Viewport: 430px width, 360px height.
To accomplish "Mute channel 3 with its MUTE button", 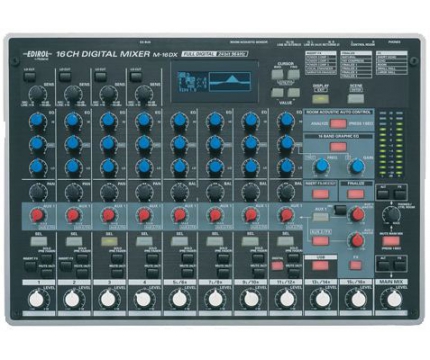I will pos(117,273).
